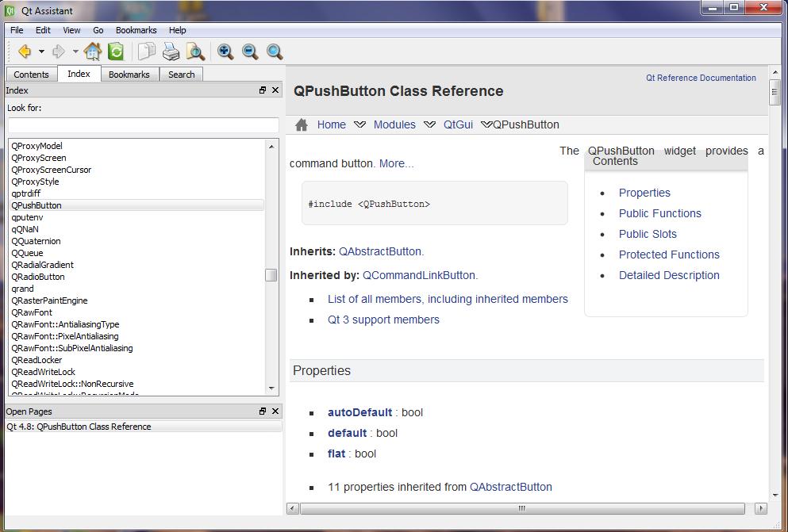Close the Open Pages panel
This screenshot has height=532, width=788.
(275, 411)
